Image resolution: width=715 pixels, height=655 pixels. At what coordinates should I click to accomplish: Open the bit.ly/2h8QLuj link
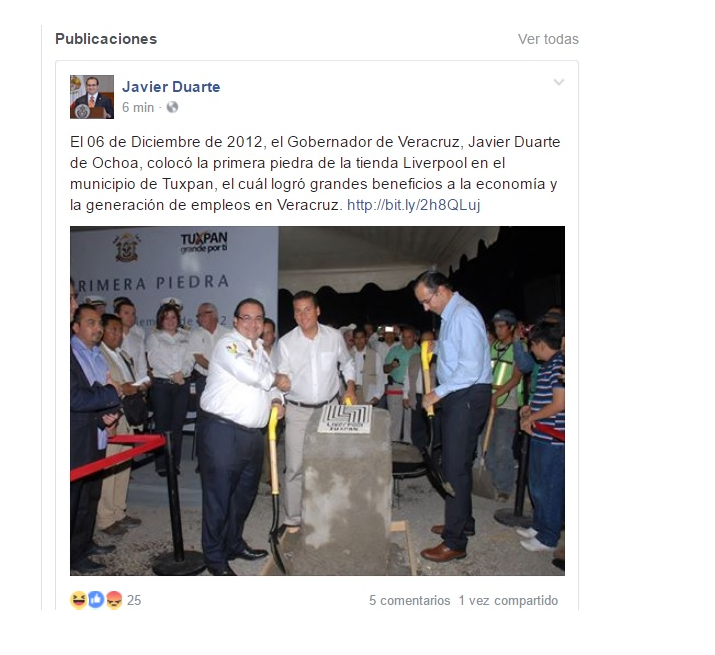[414, 205]
